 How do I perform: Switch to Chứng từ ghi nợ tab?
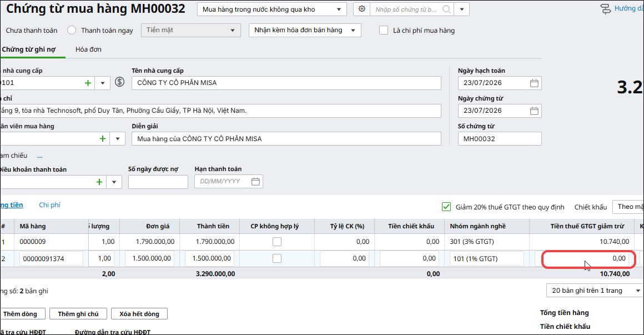pos(29,49)
